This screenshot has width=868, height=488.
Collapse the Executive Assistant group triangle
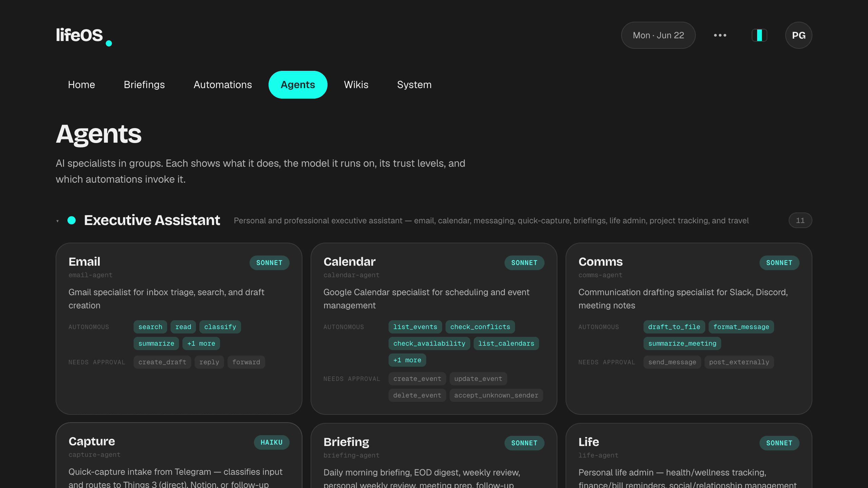pos(58,221)
